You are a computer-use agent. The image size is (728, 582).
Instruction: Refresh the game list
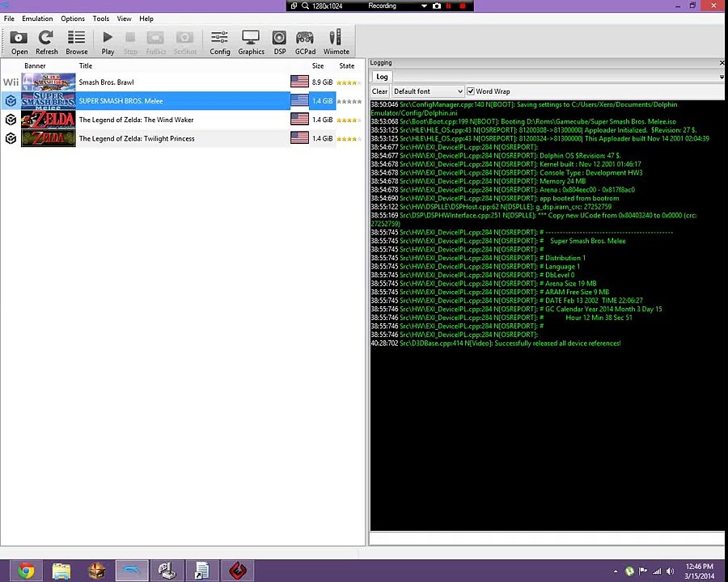[x=46, y=42]
